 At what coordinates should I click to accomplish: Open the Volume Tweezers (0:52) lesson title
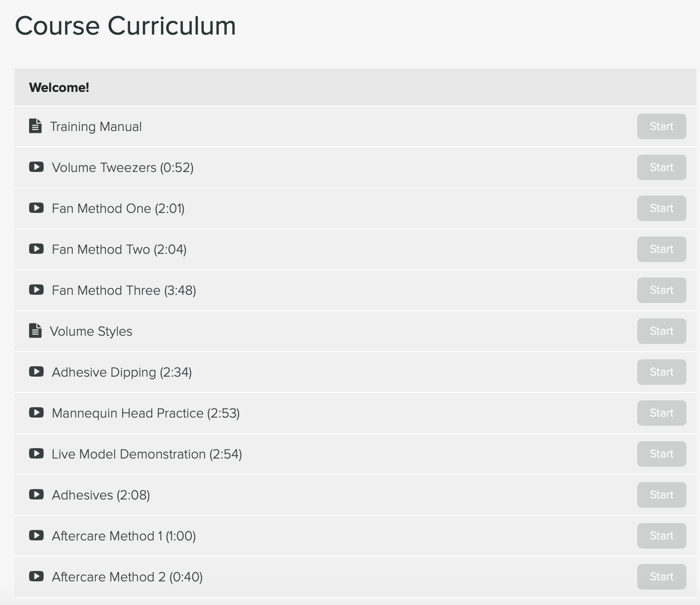pos(123,167)
